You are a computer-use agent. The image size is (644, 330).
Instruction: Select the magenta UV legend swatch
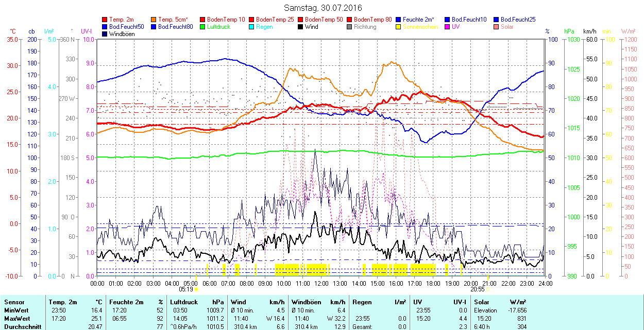point(448,27)
